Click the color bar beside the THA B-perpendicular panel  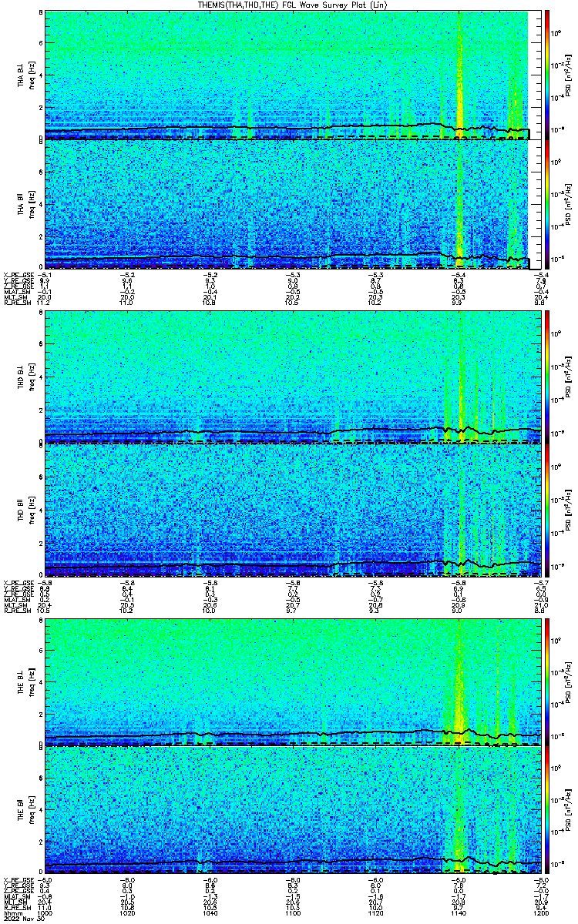tap(547, 75)
